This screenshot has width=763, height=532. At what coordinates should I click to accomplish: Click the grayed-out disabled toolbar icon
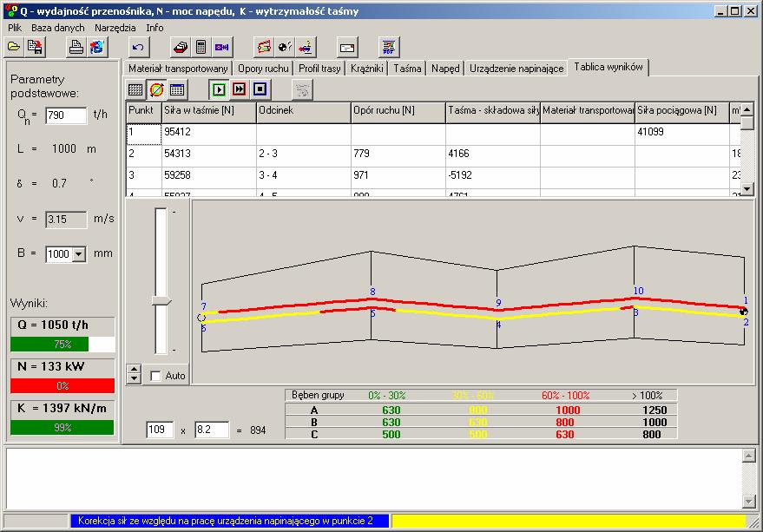[x=302, y=89]
